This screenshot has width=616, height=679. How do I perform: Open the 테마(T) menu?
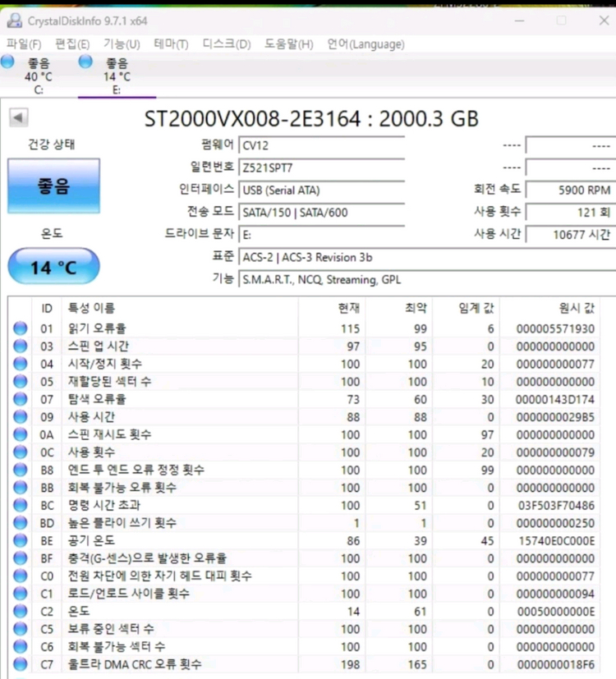tap(171, 44)
